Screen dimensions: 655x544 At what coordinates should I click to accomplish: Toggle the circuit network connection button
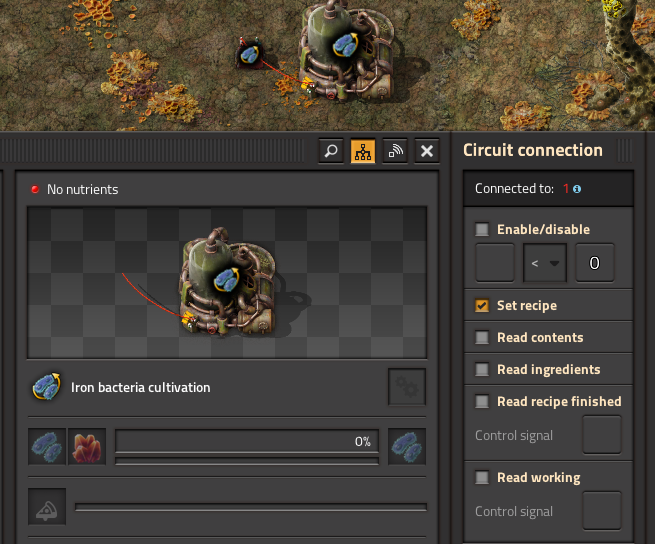click(x=363, y=151)
